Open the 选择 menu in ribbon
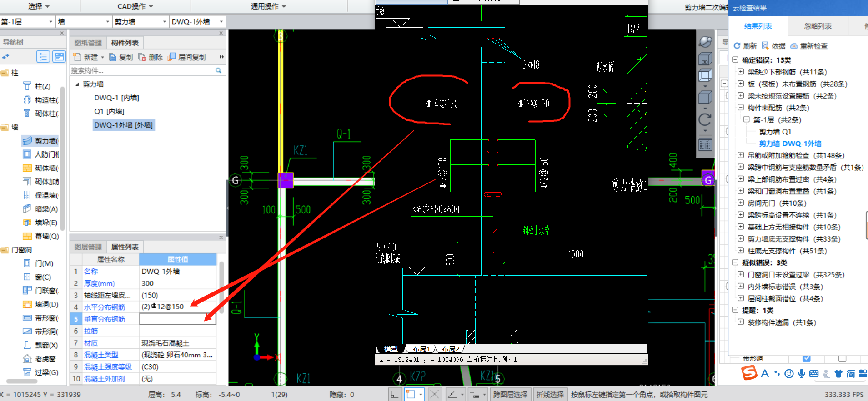Screen dimensions: 868x401 (39, 6)
